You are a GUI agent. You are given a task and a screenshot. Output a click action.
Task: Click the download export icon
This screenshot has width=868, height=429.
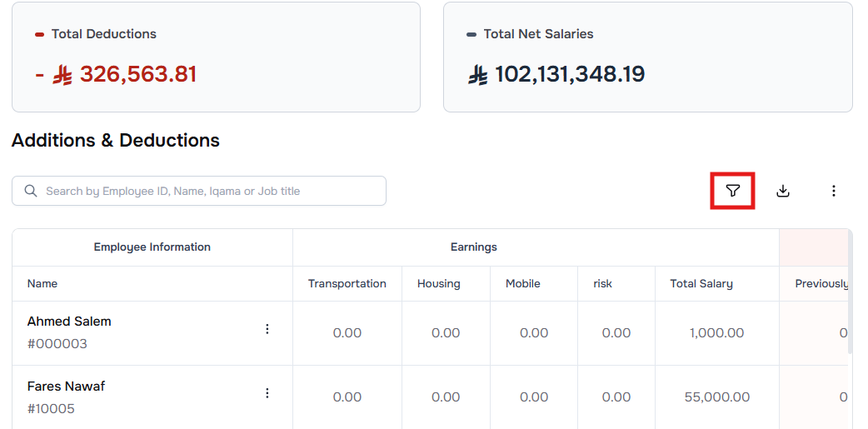(x=782, y=191)
